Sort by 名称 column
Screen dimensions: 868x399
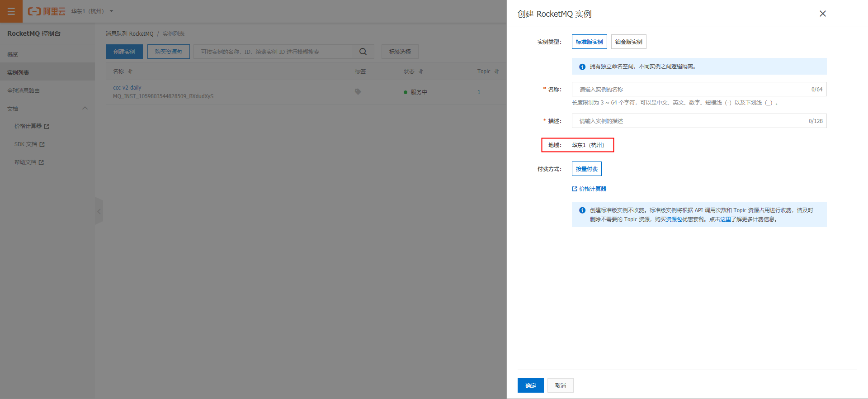130,71
